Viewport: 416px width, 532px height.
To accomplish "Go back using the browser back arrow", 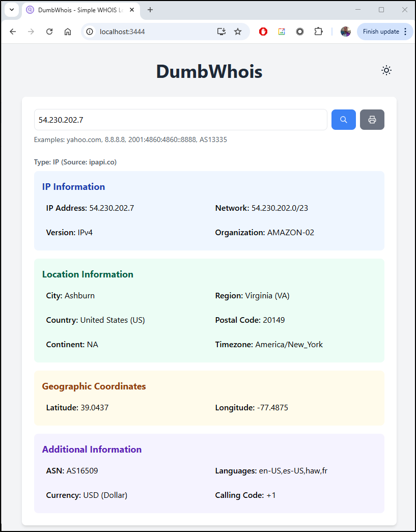I will (x=13, y=32).
